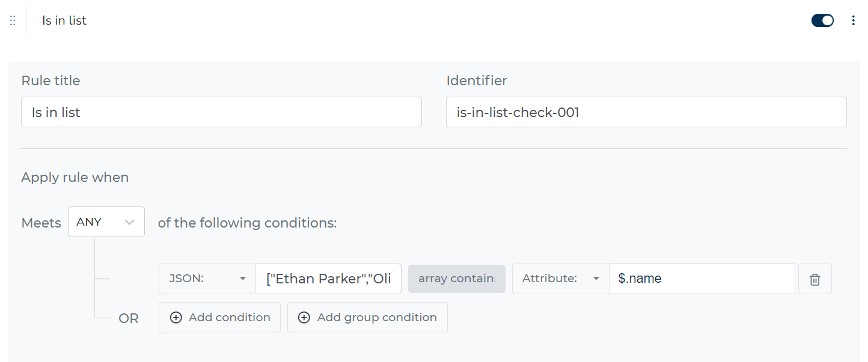This screenshot has height=362, width=868.
Task: Open the ANY conditions dropdown
Action: click(106, 222)
